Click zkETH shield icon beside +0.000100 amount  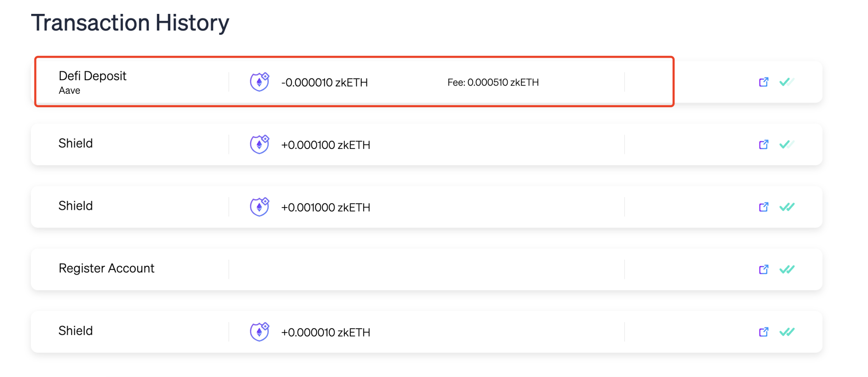(x=260, y=145)
